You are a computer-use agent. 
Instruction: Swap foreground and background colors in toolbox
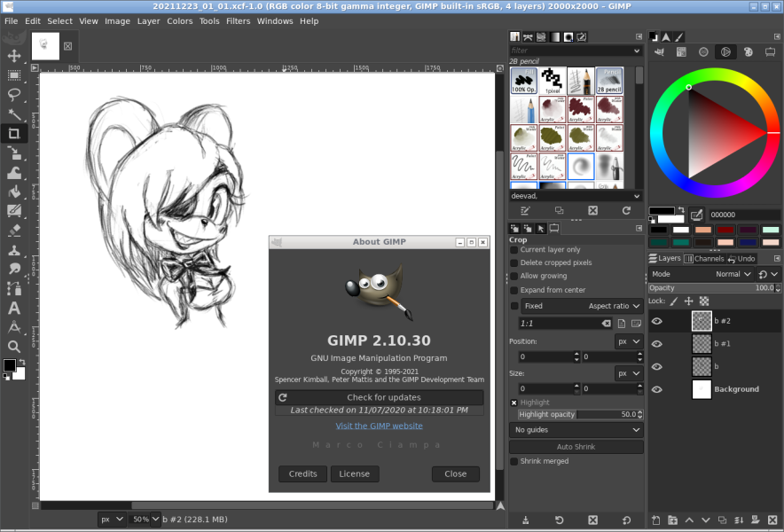21,362
